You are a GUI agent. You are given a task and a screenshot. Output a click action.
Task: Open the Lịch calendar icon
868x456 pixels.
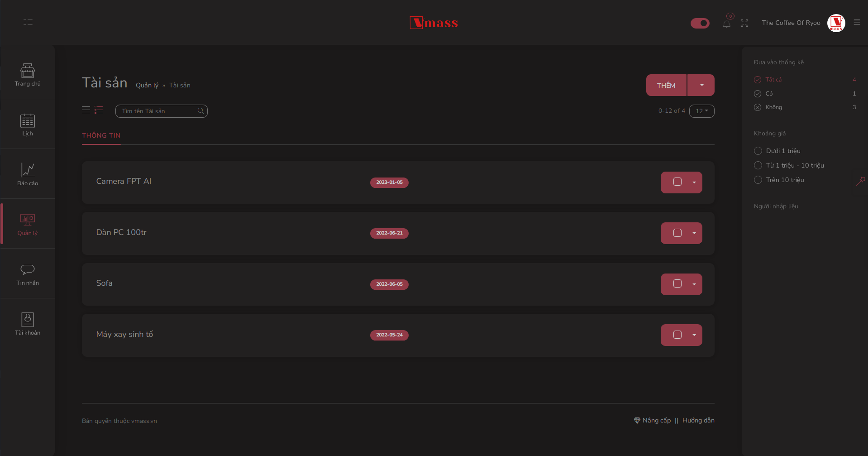(28, 121)
